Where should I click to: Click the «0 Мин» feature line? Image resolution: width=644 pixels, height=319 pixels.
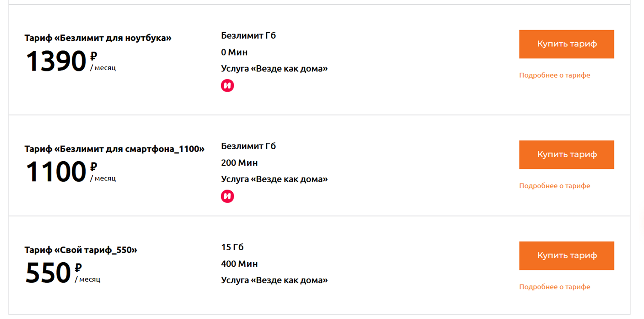click(x=234, y=52)
